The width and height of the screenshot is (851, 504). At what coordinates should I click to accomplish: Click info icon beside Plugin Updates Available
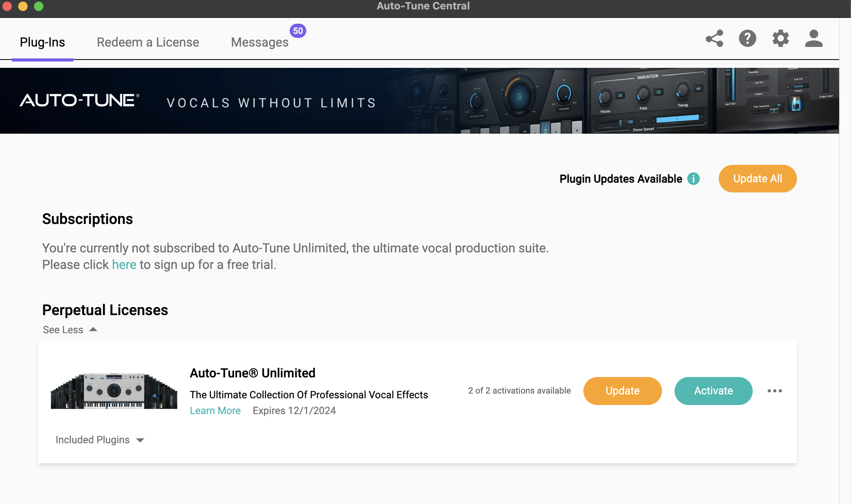(694, 179)
